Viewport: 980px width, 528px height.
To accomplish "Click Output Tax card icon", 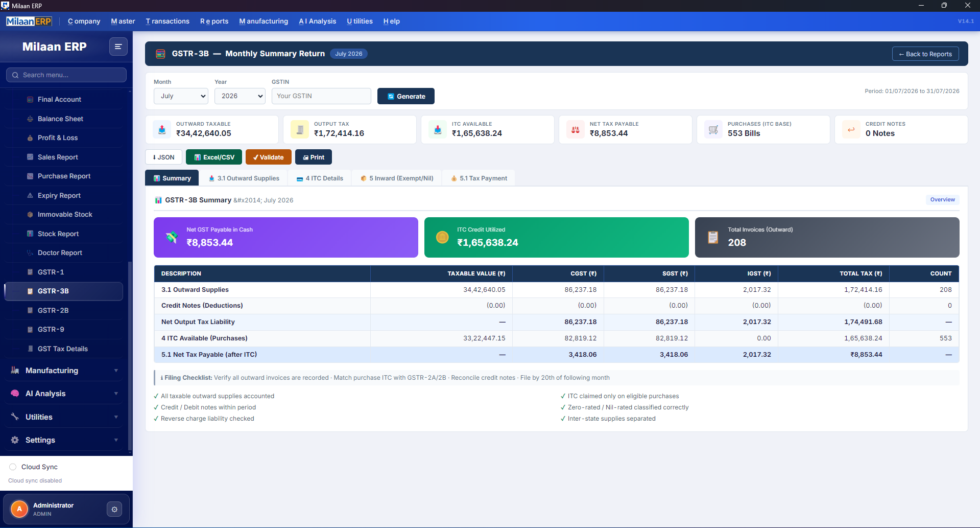I will 300,129.
